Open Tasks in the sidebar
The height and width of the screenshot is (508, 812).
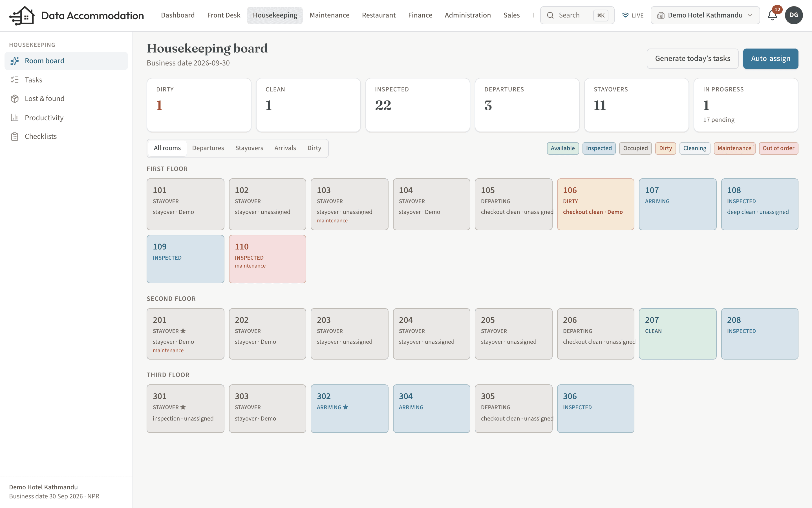pyautogui.click(x=66, y=80)
